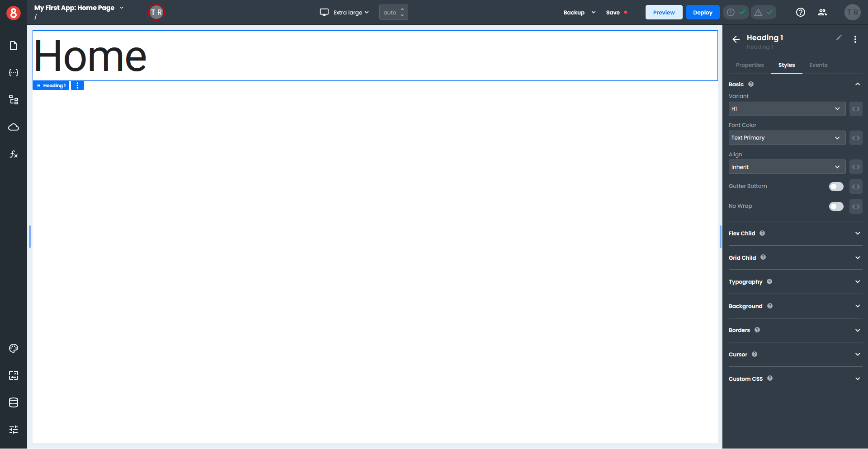Enable the No Wrap toggle

(x=836, y=206)
